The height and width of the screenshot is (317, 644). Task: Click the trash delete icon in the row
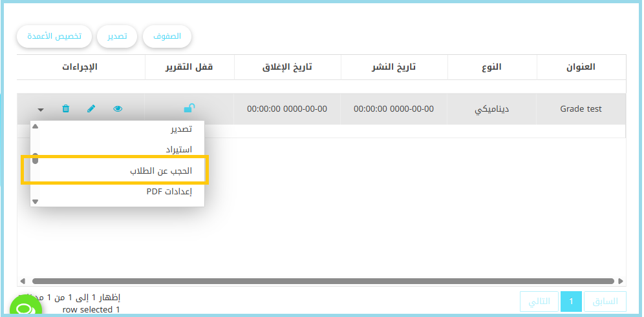point(65,109)
